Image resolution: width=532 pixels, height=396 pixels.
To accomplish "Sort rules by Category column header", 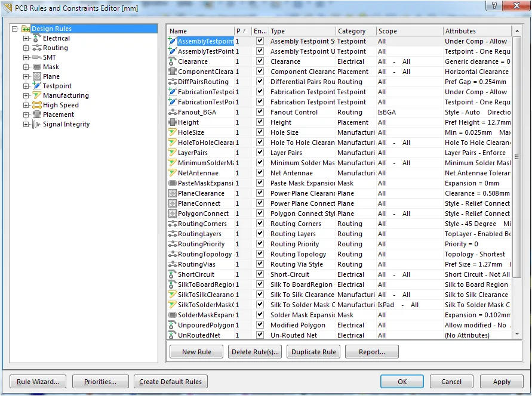I will coord(356,31).
